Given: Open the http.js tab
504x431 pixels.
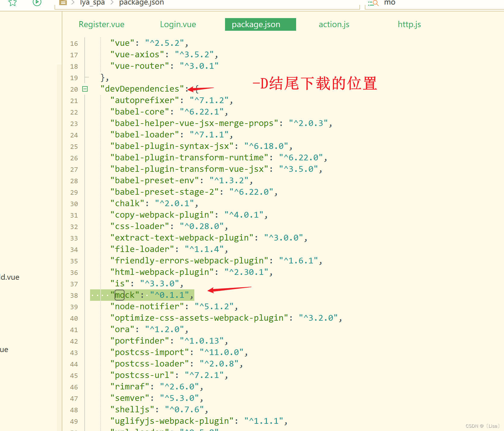Looking at the screenshot, I should pos(409,24).
